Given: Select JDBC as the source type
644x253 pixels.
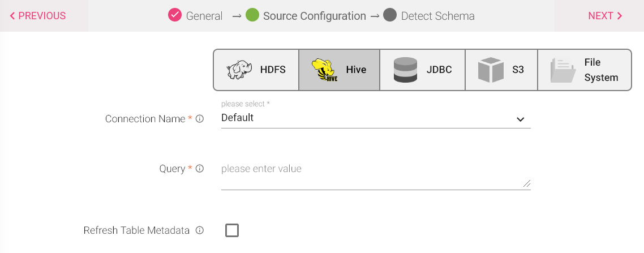Looking at the screenshot, I should pos(423,70).
